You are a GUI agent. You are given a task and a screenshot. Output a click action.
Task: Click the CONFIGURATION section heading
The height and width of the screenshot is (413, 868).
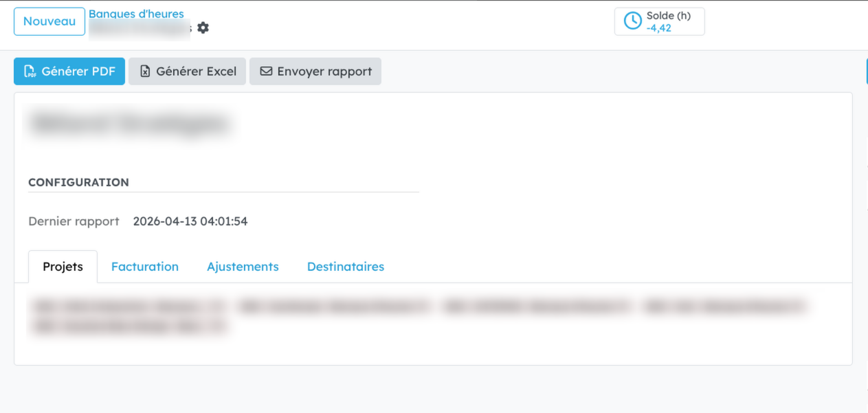point(78,183)
